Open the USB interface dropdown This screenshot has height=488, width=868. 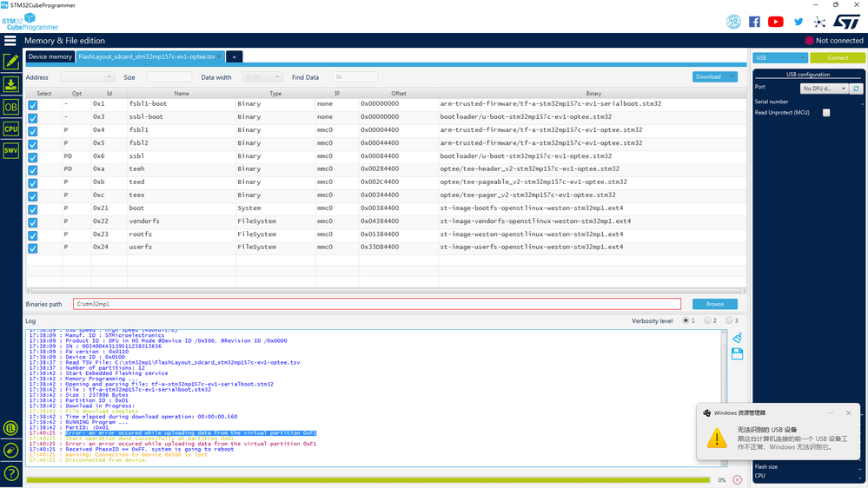click(x=780, y=57)
